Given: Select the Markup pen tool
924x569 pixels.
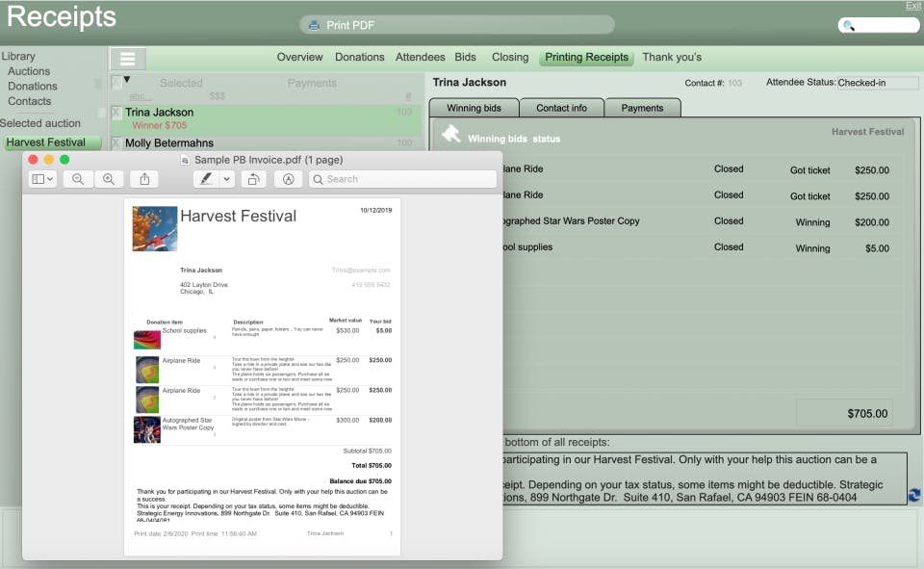Looking at the screenshot, I should click(206, 179).
